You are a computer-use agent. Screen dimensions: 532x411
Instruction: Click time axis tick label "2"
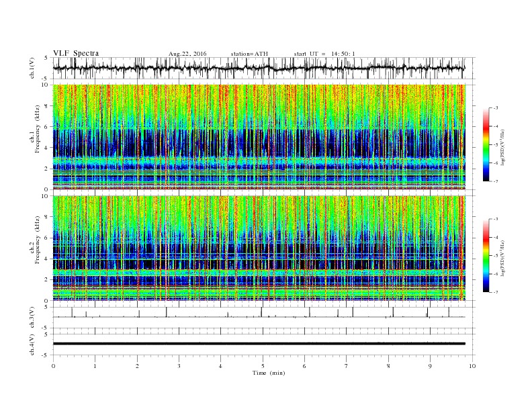(x=137, y=366)
